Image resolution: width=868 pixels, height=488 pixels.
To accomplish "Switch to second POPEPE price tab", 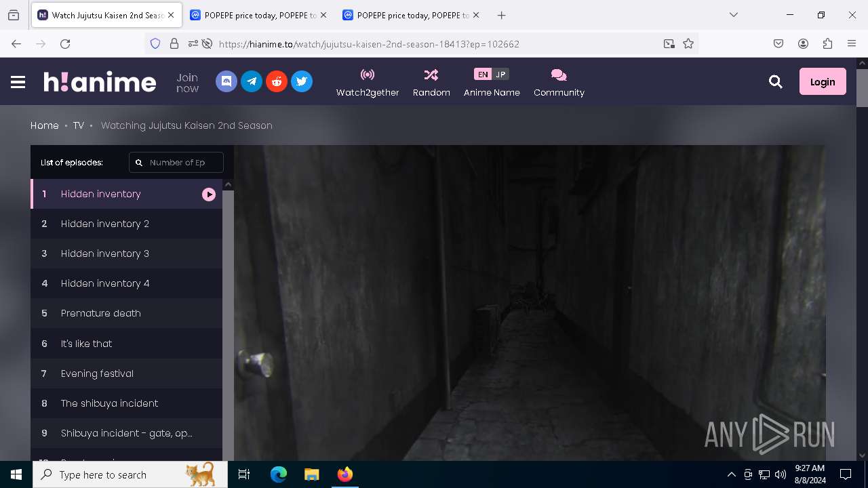I will pyautogui.click(x=411, y=15).
